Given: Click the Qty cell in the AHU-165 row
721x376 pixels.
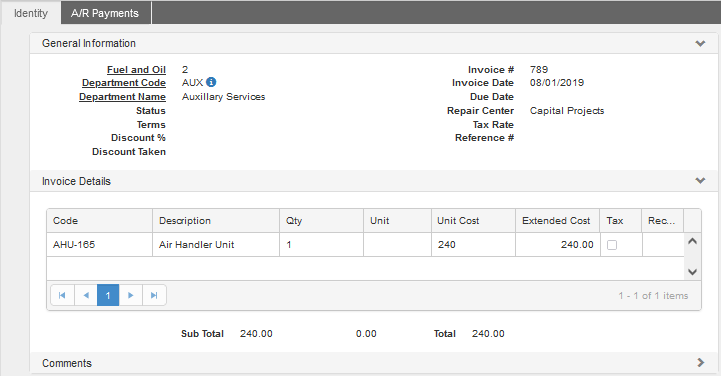Looking at the screenshot, I should (x=321, y=245).
